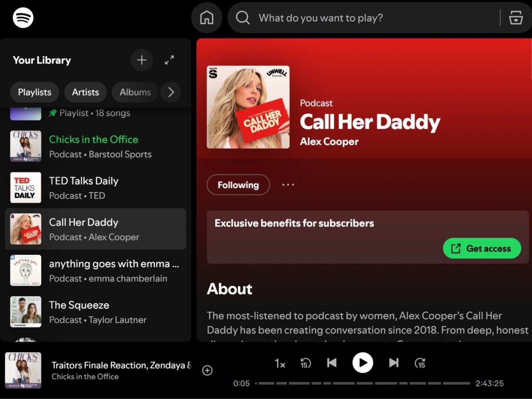
Task: Click Chicks in the Office under now playing
Action: [x=85, y=377]
